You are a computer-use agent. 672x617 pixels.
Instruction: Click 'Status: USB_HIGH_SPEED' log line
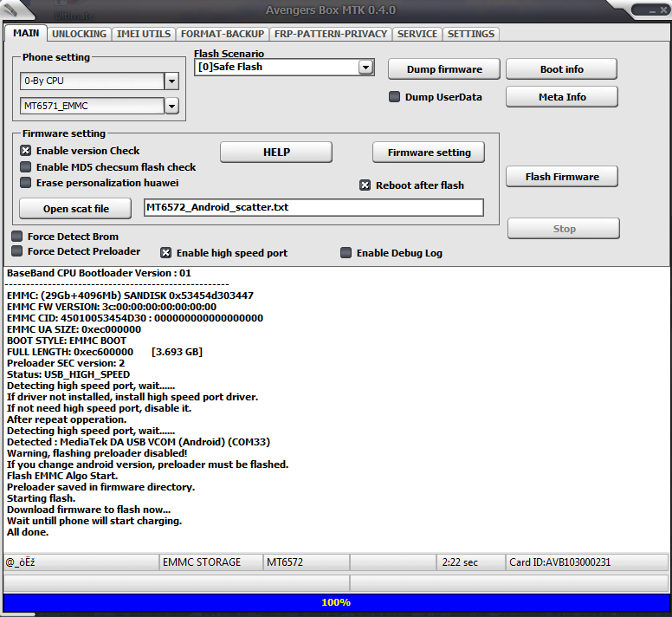point(68,374)
